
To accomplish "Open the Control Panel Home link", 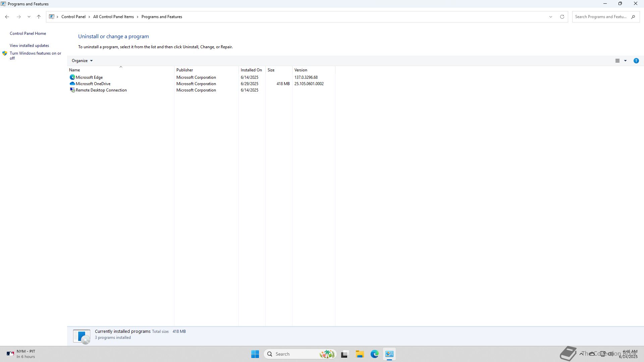I will click(28, 34).
